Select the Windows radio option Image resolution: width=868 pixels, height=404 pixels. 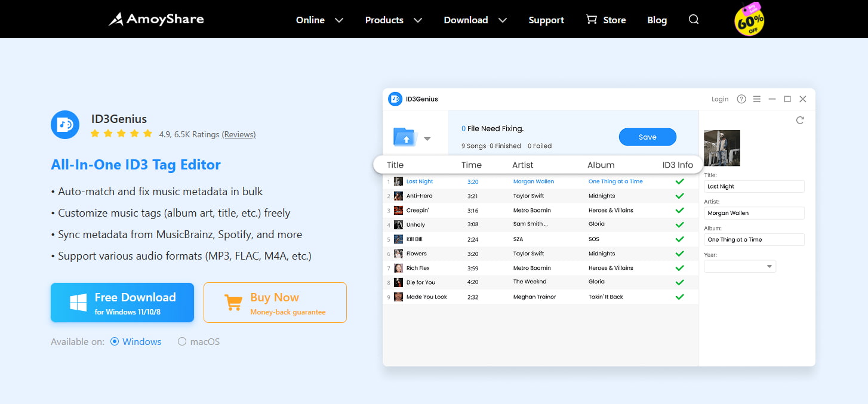pyautogui.click(x=115, y=342)
